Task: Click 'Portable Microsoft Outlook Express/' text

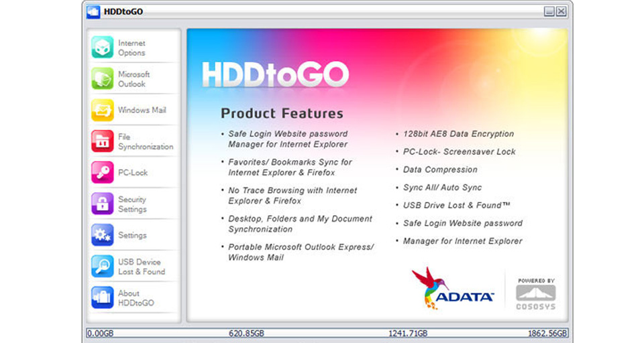Action: 301,247
